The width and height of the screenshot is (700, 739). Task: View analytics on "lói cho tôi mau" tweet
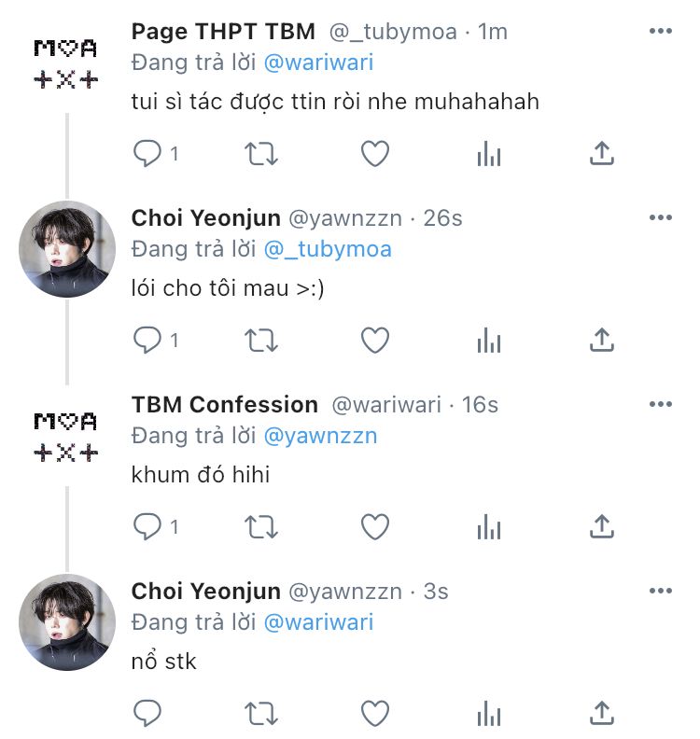(488, 341)
